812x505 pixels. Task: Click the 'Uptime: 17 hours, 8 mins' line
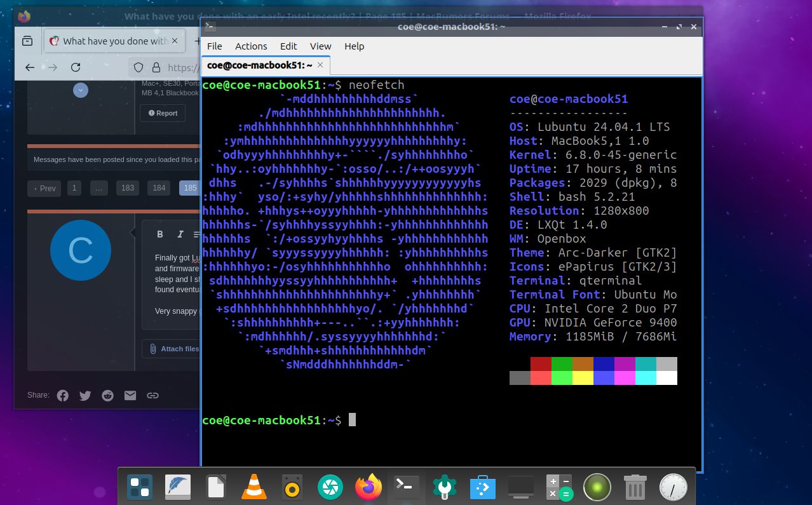[x=593, y=169]
